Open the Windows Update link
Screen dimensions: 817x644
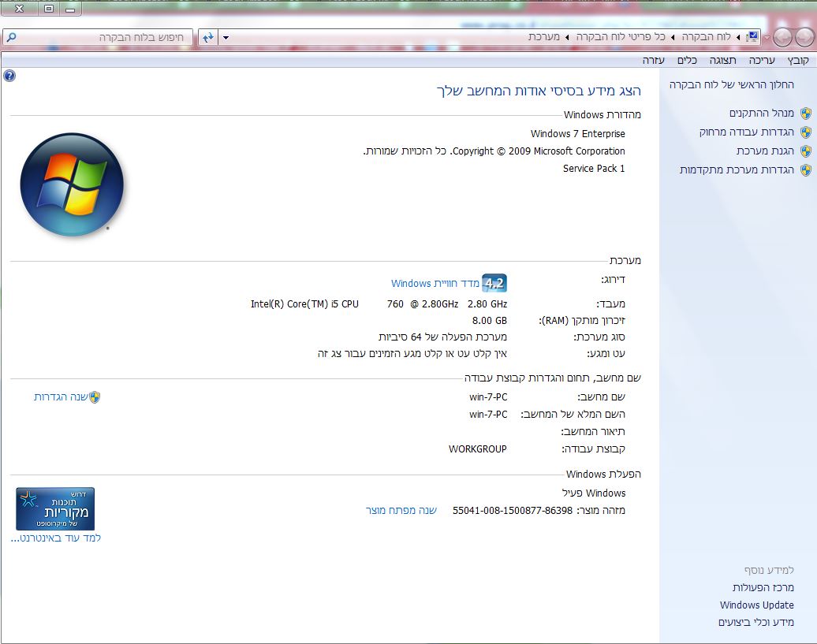pyautogui.click(x=756, y=605)
